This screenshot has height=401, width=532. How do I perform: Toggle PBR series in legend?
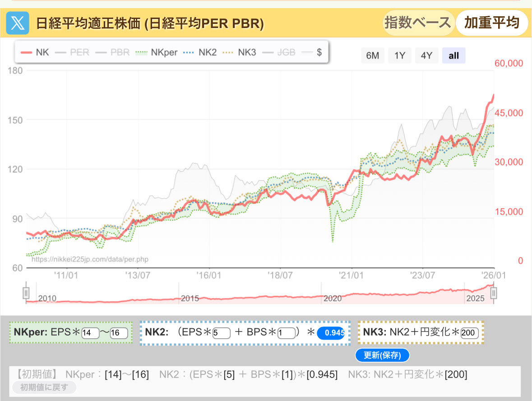click(x=113, y=52)
